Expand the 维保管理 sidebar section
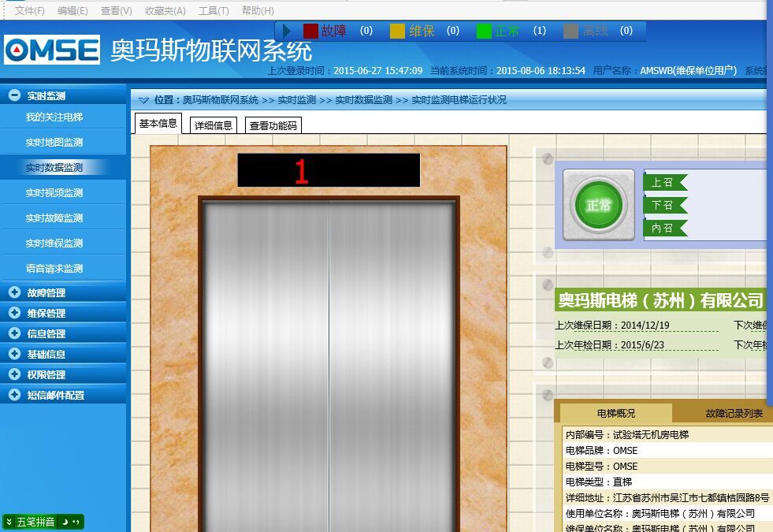 [x=14, y=313]
